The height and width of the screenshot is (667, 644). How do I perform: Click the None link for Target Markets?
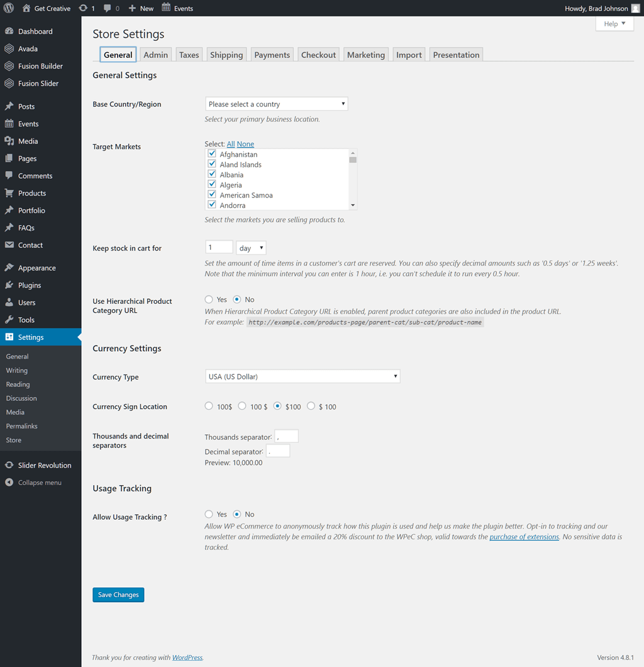pyautogui.click(x=245, y=143)
